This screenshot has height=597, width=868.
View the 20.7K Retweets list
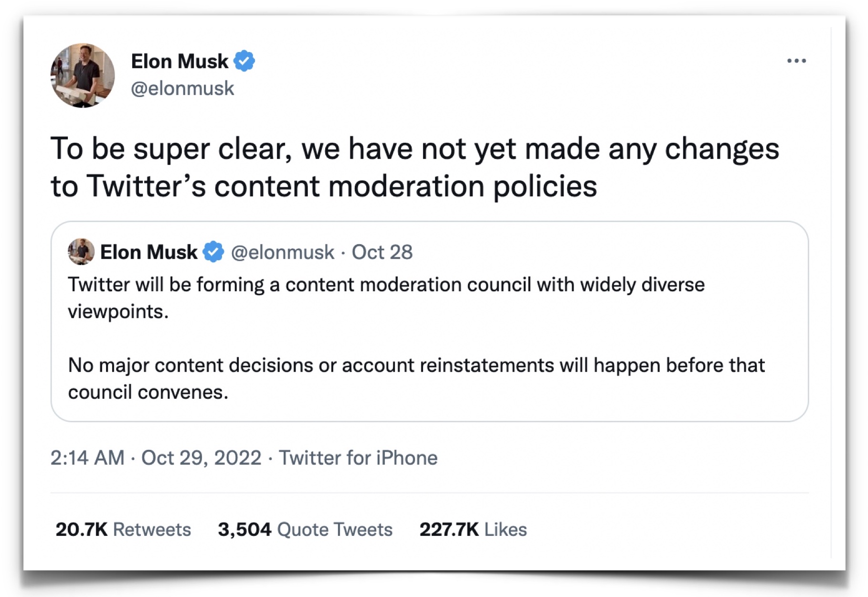point(123,530)
